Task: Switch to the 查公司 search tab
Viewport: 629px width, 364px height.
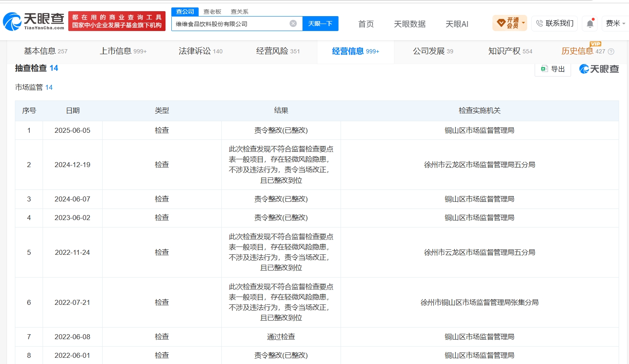Action: click(x=185, y=12)
